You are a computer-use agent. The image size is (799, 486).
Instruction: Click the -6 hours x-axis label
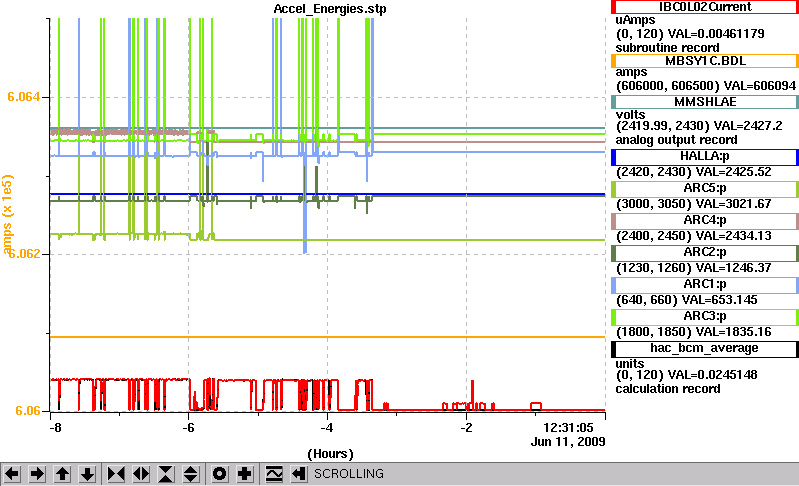coord(189,427)
